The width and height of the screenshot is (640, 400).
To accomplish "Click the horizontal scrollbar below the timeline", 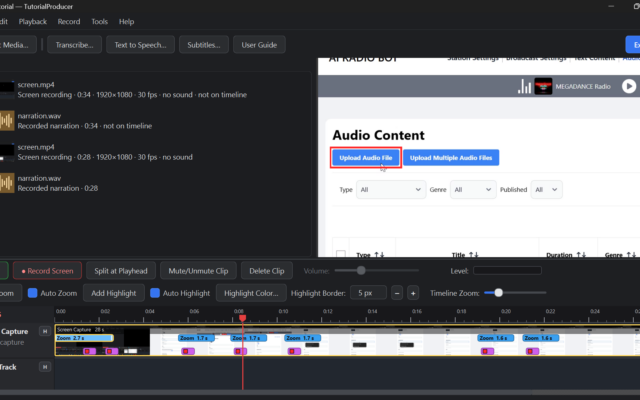I will (x=320, y=392).
